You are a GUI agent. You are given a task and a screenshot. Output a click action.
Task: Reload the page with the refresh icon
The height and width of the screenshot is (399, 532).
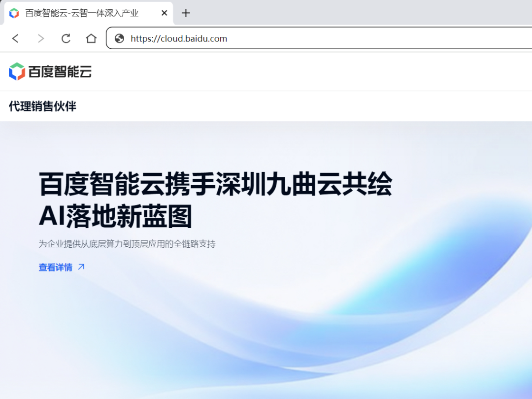66,38
